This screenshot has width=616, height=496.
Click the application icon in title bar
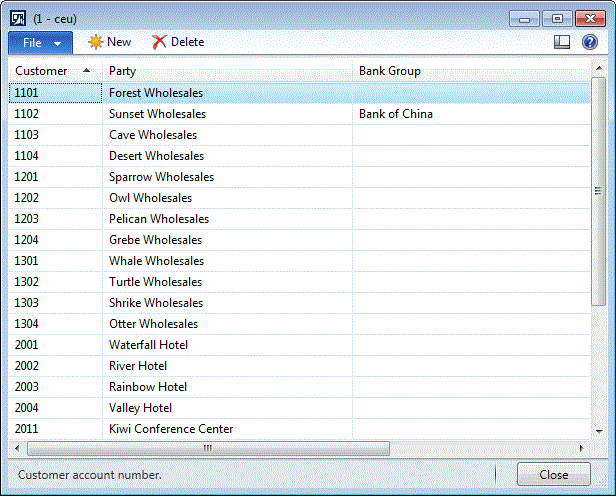click(x=17, y=18)
